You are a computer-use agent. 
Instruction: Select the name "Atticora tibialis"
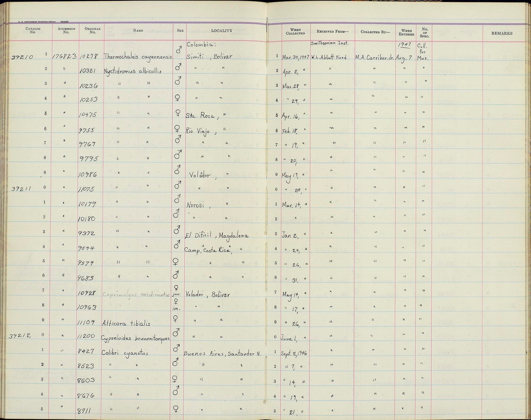pyautogui.click(x=126, y=323)
